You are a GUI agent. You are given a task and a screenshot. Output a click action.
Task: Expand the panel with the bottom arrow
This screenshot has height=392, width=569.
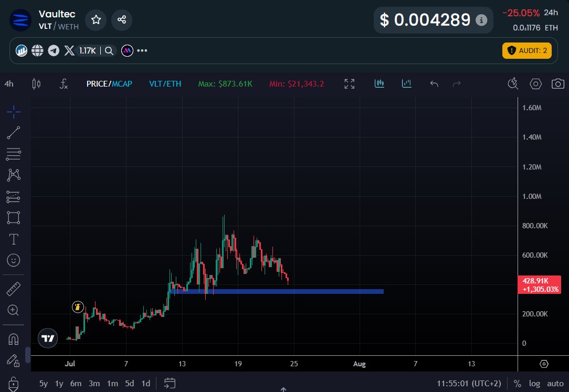(x=283, y=389)
